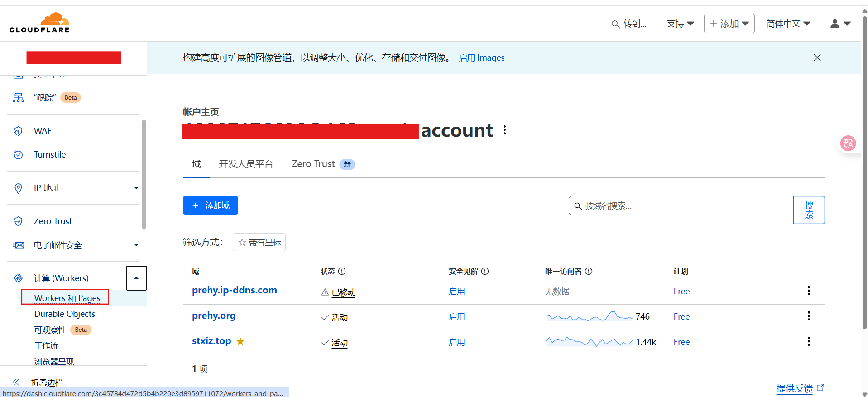Click the 搜索 button
The height and width of the screenshot is (397, 868).
coord(809,210)
